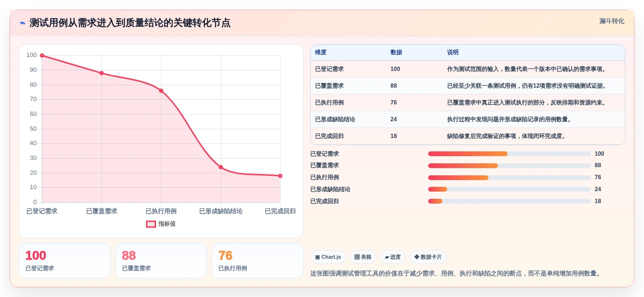Click the chart point at 已执行用例
The width and height of the screenshot is (644, 297).
tap(161, 91)
